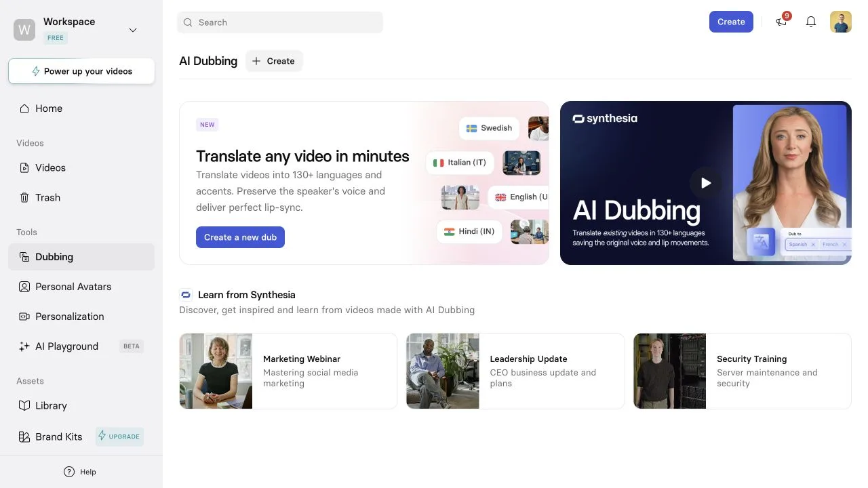Click the Library book icon
The width and height of the screenshot is (868, 488).
tap(24, 405)
